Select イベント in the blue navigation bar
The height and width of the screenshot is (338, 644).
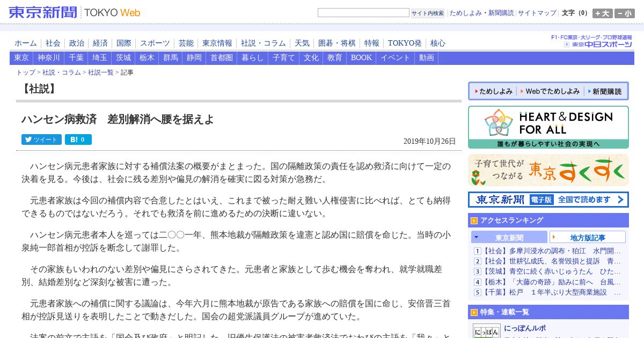click(x=396, y=58)
